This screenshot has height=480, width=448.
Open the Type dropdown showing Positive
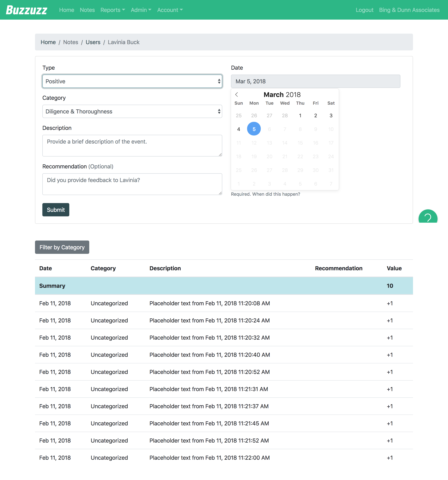[132, 81]
